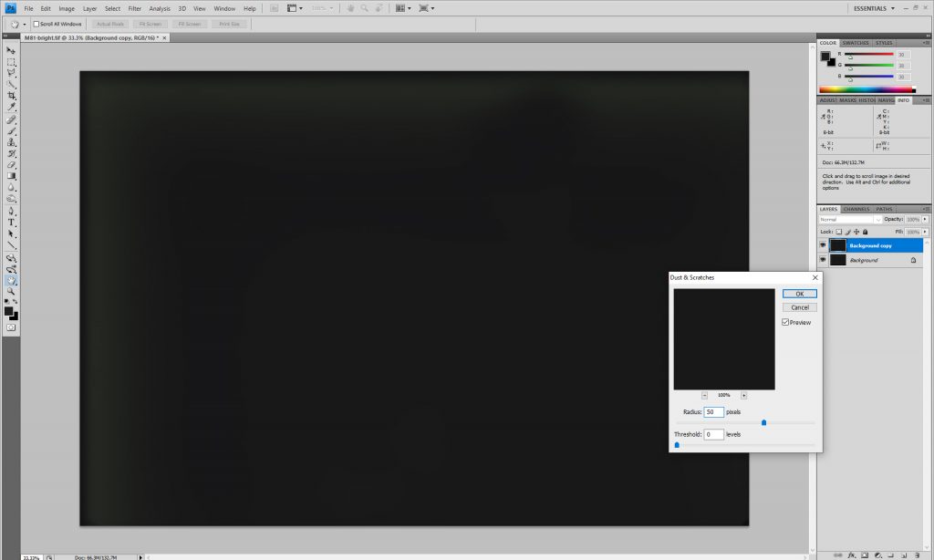Select the 3D Rotate tool

point(11,258)
